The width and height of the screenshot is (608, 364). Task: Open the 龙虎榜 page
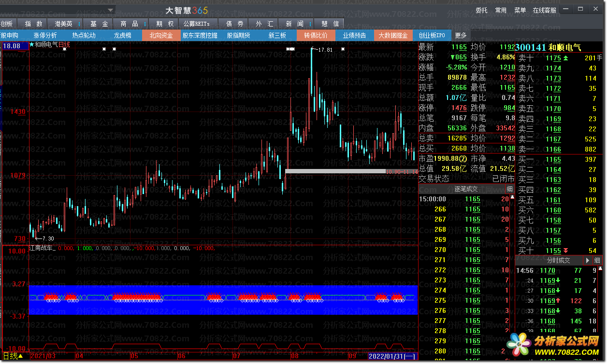(122, 35)
